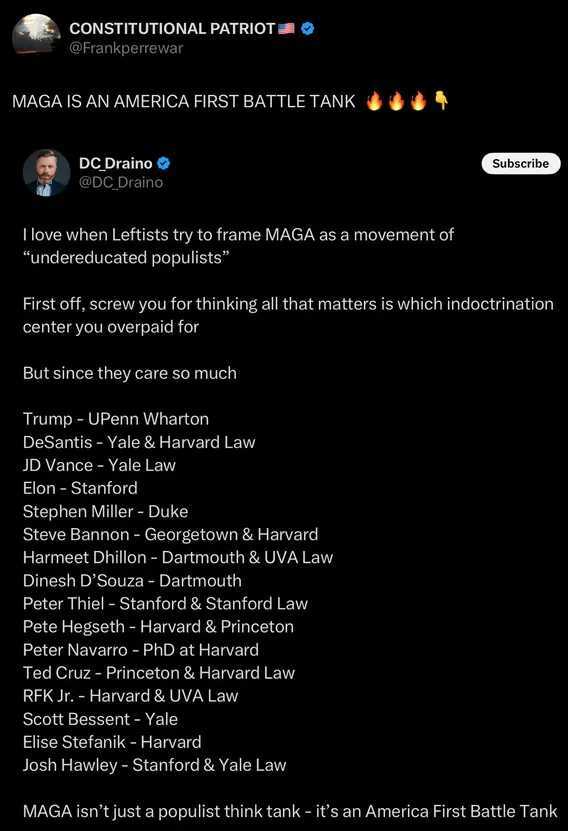Image resolution: width=568 pixels, height=831 pixels.
Task: Click the third fire emoji
Action: pyautogui.click(x=418, y=100)
